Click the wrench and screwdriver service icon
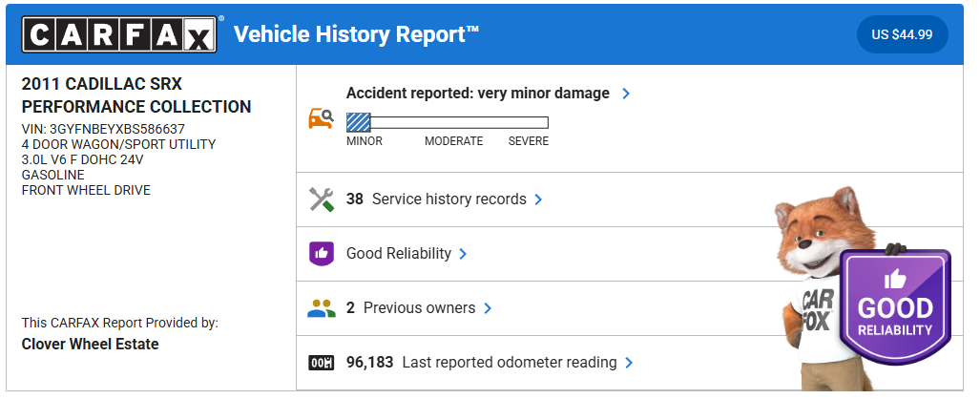 coord(322,199)
